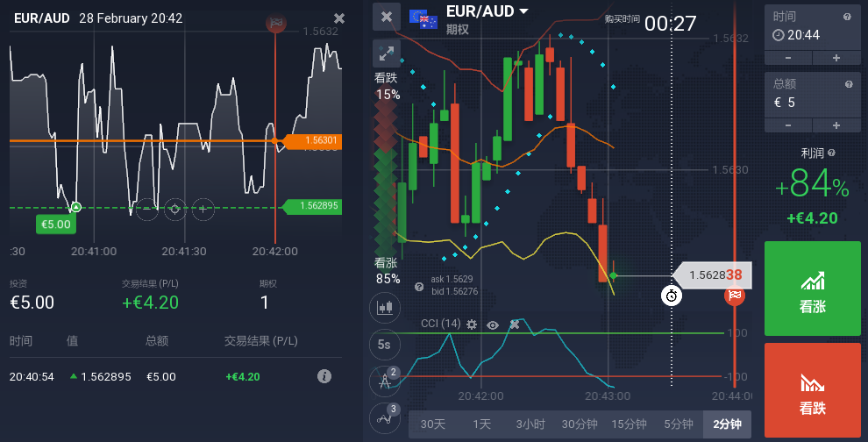Zoom in left chart with plus icon
The height and width of the screenshot is (442, 868).
(203, 209)
